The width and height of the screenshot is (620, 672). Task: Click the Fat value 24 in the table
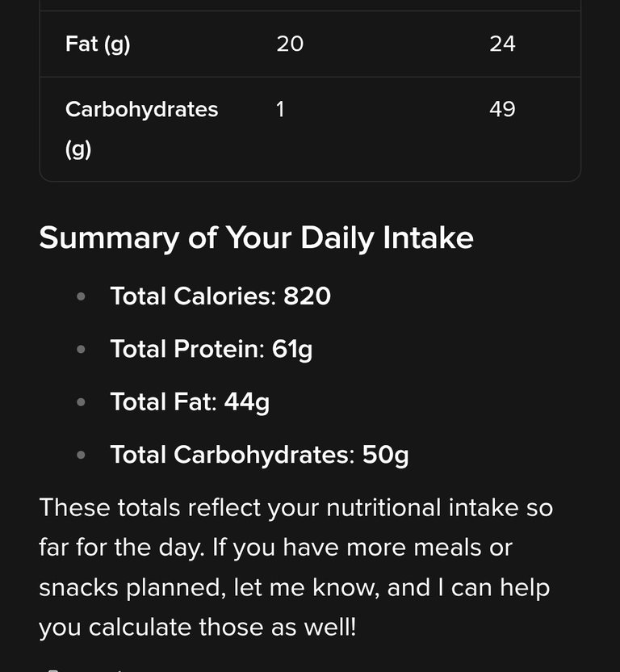coord(502,44)
